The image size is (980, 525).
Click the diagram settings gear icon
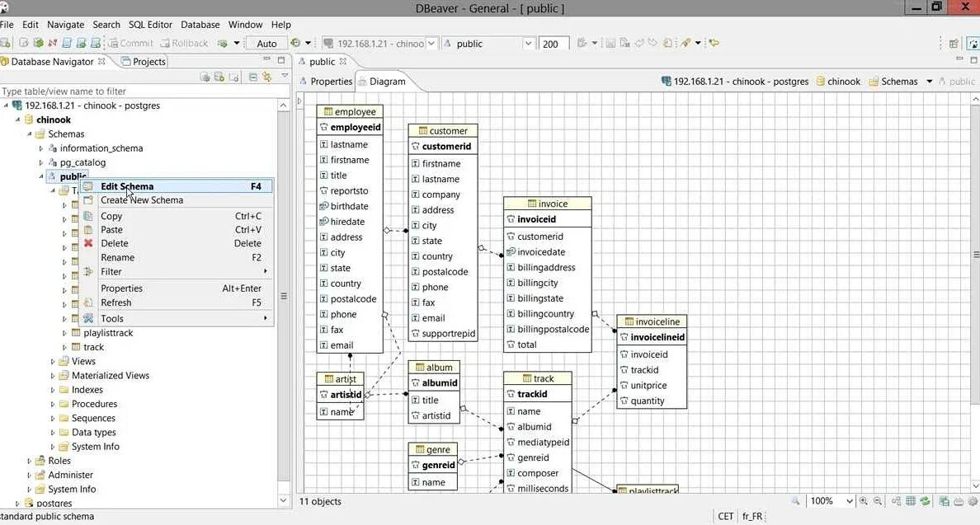(973, 500)
